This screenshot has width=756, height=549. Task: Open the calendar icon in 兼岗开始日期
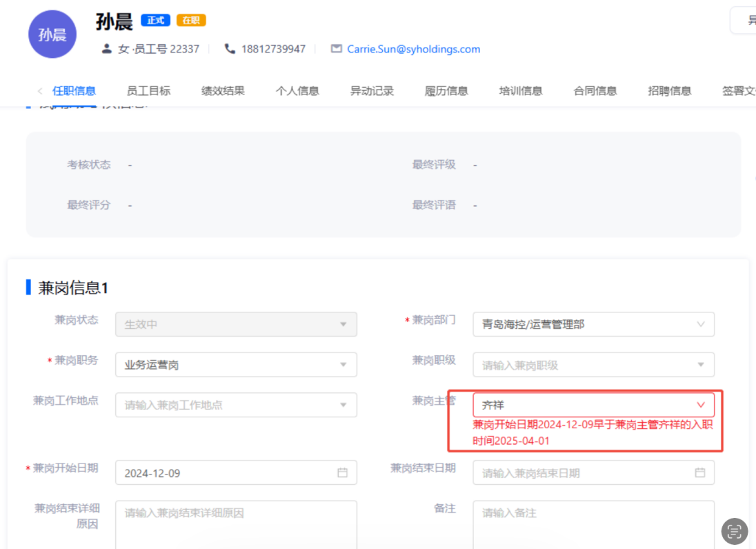[342, 473]
